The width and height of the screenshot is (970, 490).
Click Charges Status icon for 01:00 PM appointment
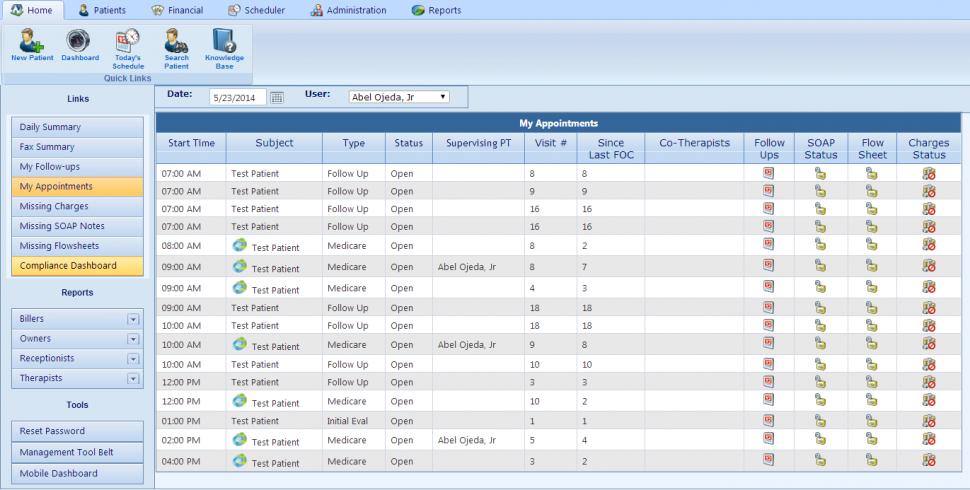pyautogui.click(x=929, y=421)
